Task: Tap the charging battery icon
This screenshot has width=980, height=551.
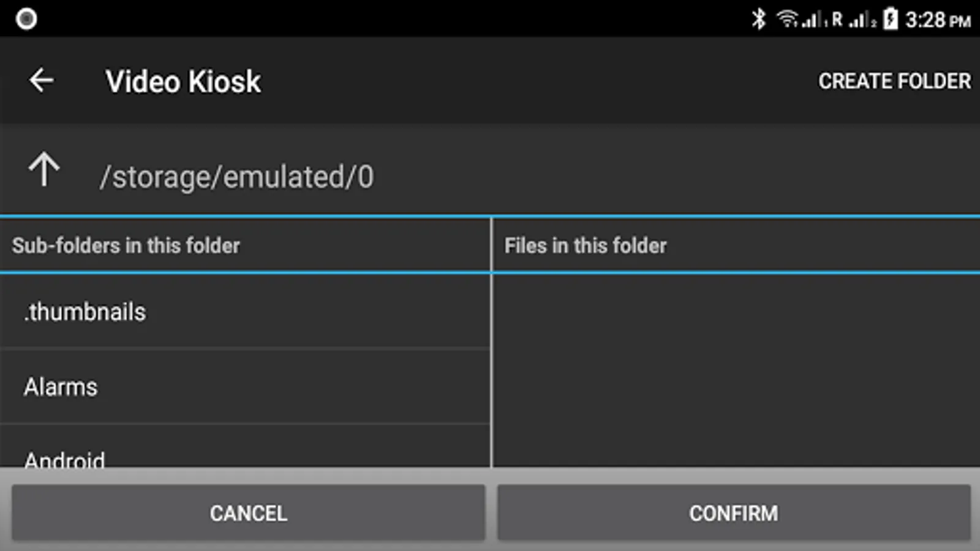Action: coord(891,19)
